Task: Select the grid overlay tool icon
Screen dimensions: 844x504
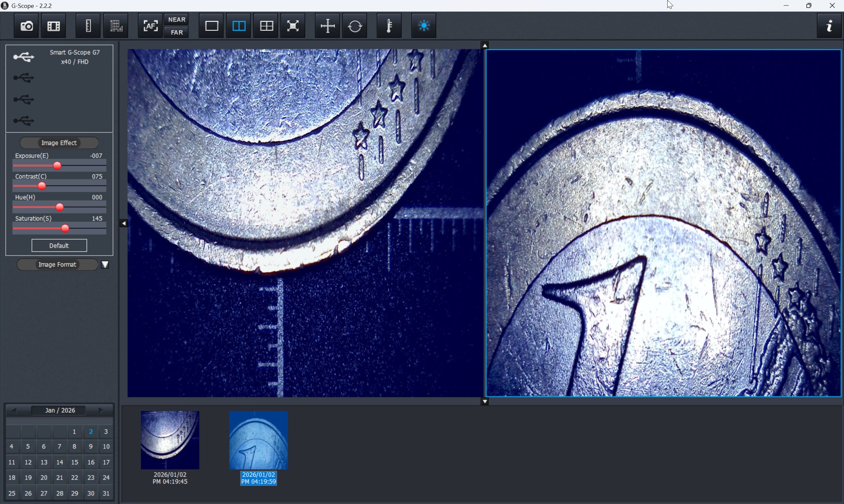Action: pos(116,26)
